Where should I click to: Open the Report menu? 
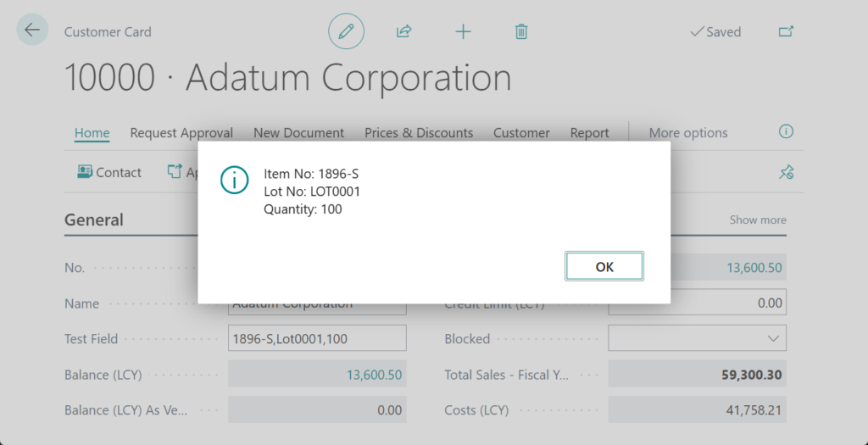coord(589,132)
